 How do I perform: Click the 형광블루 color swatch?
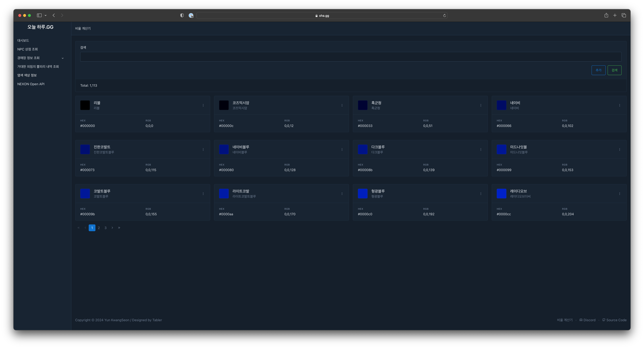pyautogui.click(x=362, y=194)
